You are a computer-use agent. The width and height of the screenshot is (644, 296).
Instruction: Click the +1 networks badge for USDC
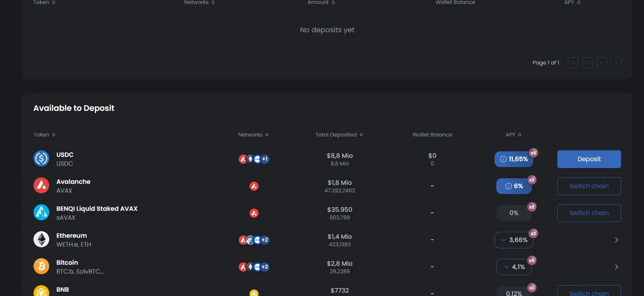pyautogui.click(x=265, y=159)
